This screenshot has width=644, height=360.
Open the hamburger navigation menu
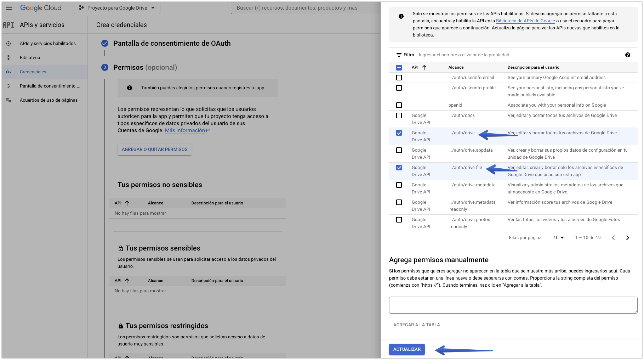point(9,8)
